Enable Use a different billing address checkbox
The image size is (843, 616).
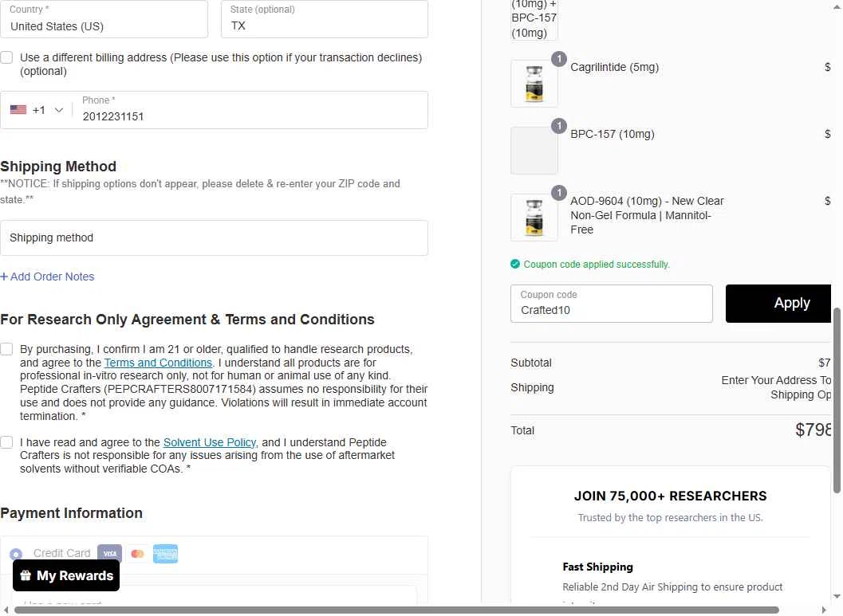[6, 57]
